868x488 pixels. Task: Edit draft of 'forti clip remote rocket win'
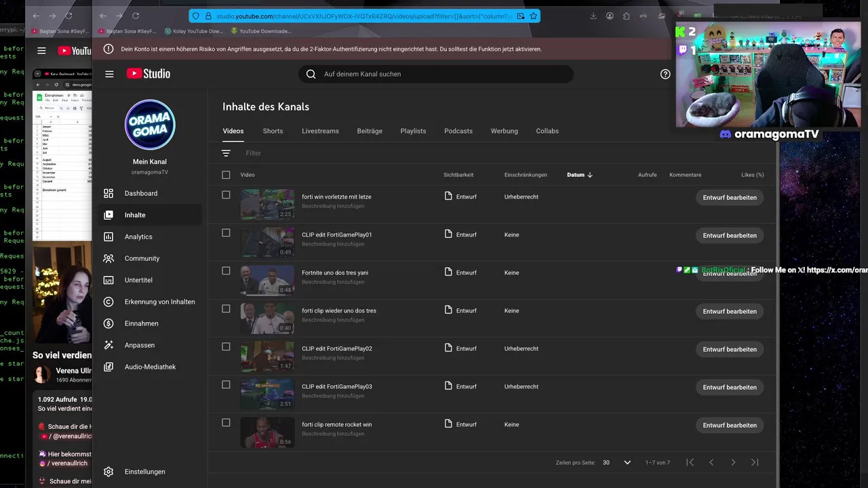pos(730,425)
